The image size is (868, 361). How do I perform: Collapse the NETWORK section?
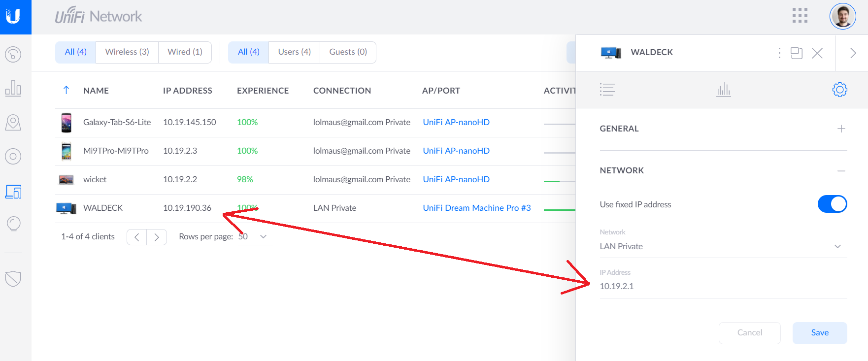(841, 170)
